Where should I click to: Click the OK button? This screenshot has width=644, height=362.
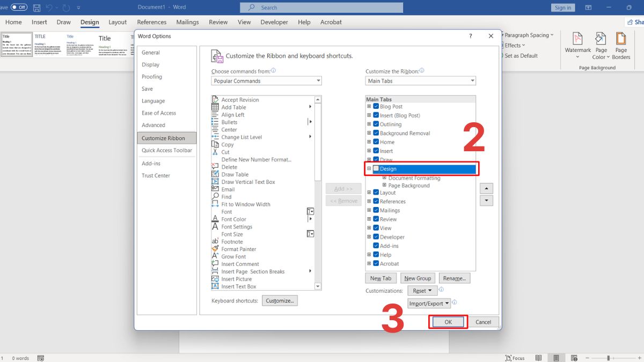pos(448,322)
